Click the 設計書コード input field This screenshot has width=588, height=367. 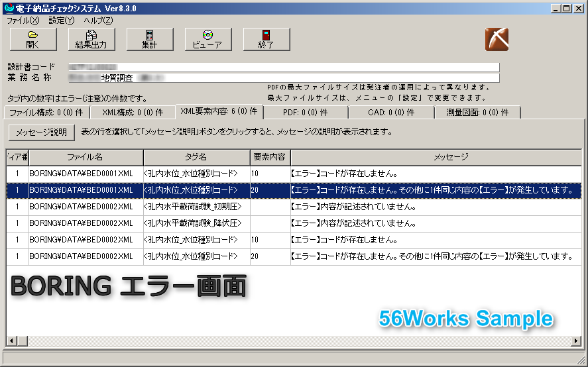[x=284, y=67]
